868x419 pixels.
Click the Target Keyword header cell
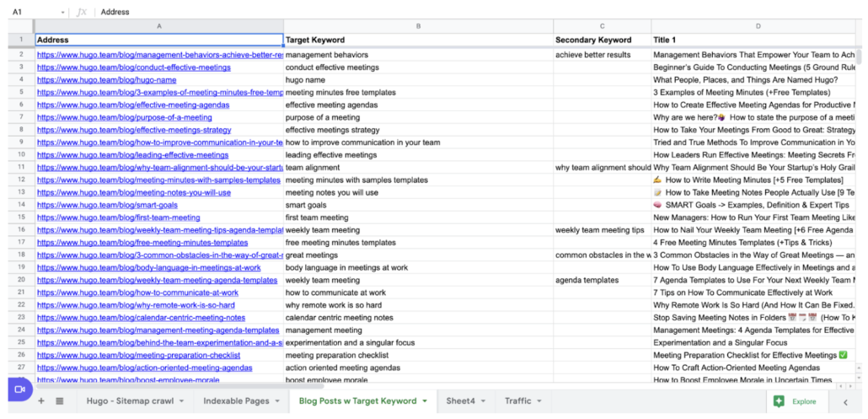point(418,40)
